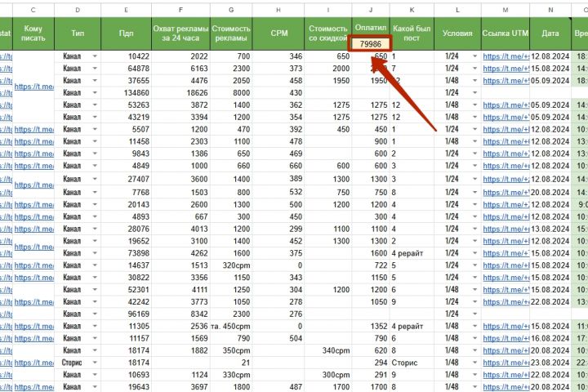Viewport: 588px width, 392px height.
Task: Select date cell 13.08.2024
Action: point(550,229)
